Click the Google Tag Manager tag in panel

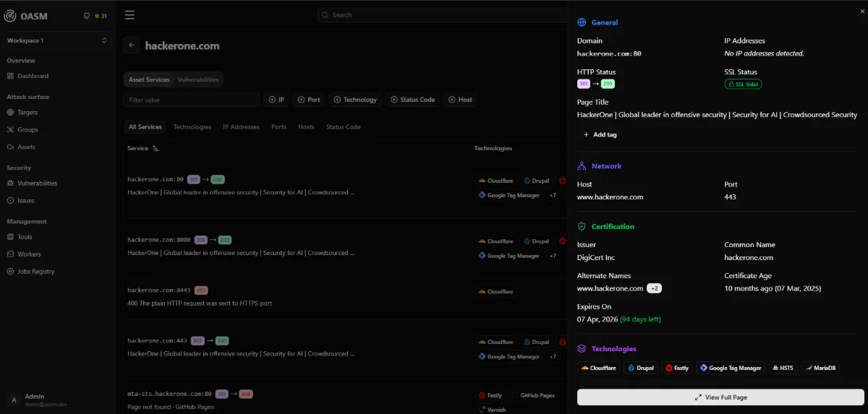coord(731,368)
